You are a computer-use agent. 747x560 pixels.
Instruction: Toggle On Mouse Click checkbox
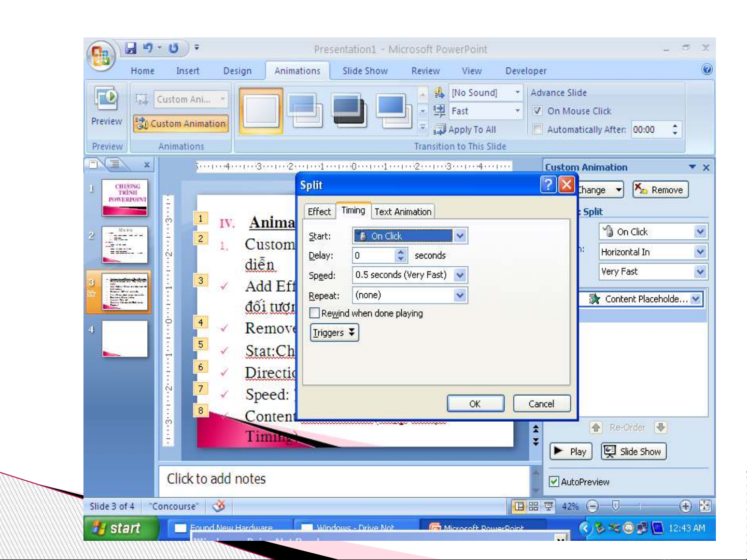click(x=538, y=111)
